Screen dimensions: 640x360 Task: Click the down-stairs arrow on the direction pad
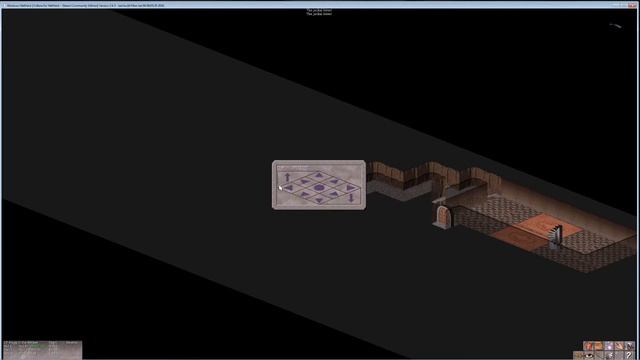tap(351, 198)
